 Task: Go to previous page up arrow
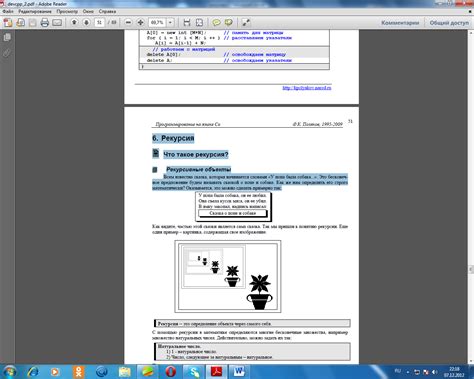[x=74, y=23]
